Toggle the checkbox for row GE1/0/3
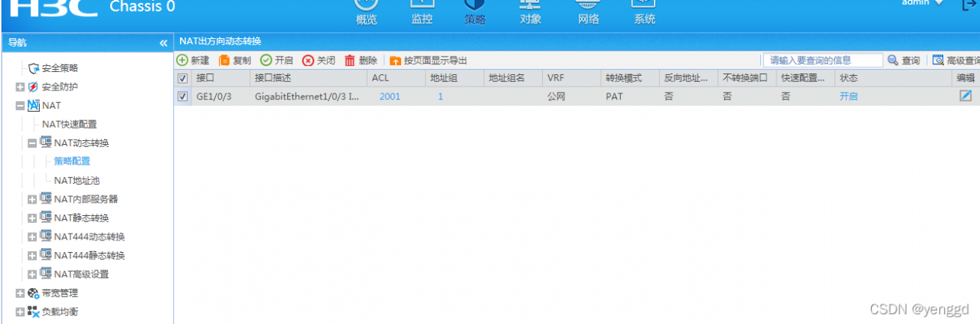Image resolution: width=980 pixels, height=324 pixels. [182, 97]
